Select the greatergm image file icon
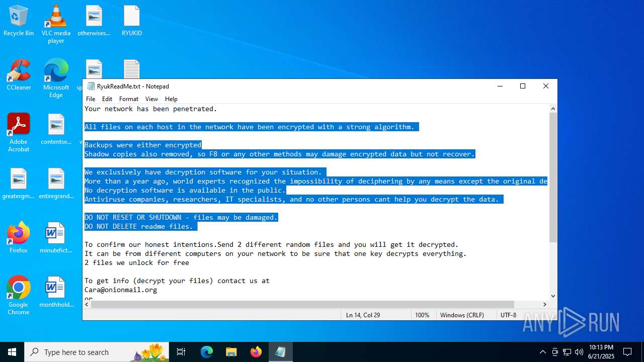The height and width of the screenshot is (362, 644). click(x=19, y=184)
